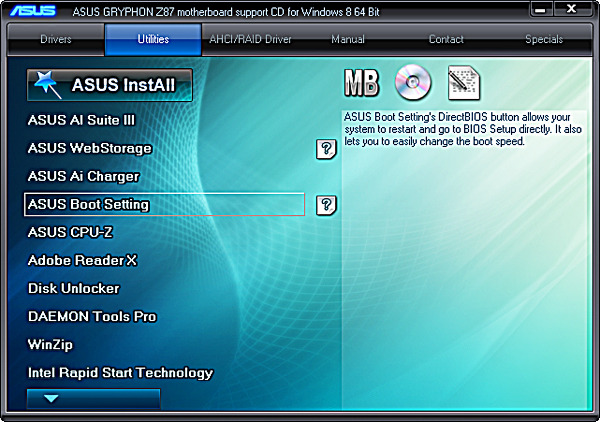
Task: View the Specials tab
Action: [x=544, y=39]
